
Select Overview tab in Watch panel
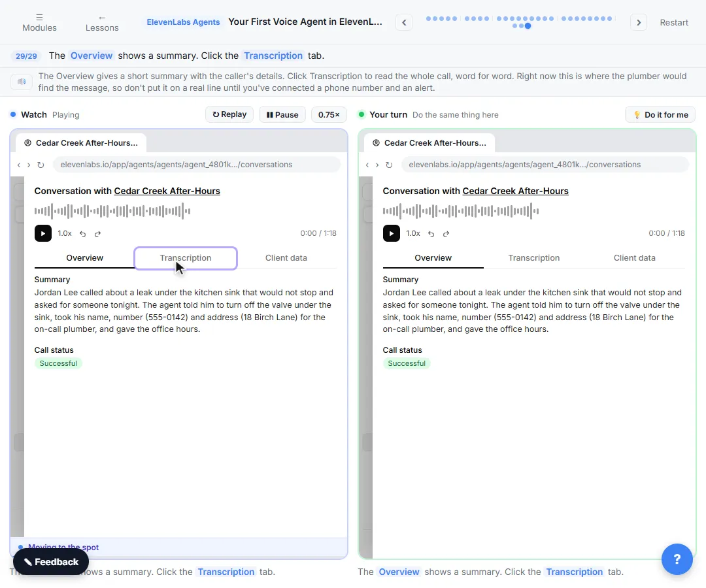pyautogui.click(x=84, y=258)
